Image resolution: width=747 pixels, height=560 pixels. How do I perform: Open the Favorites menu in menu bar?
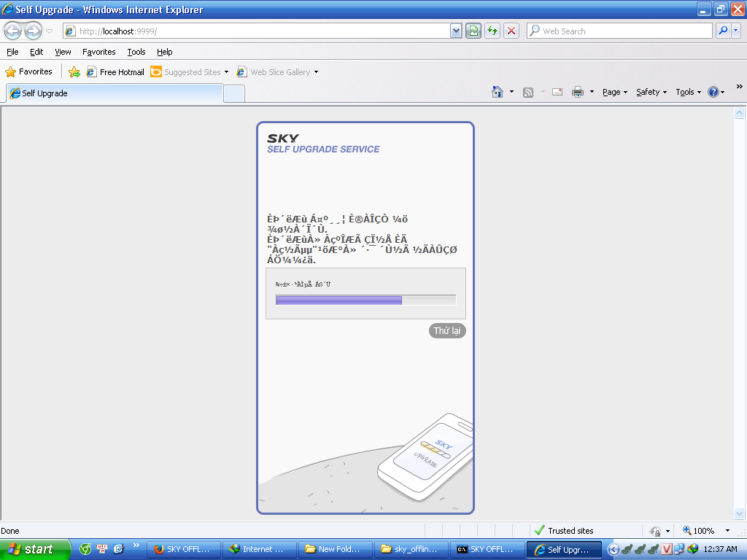[x=98, y=52]
